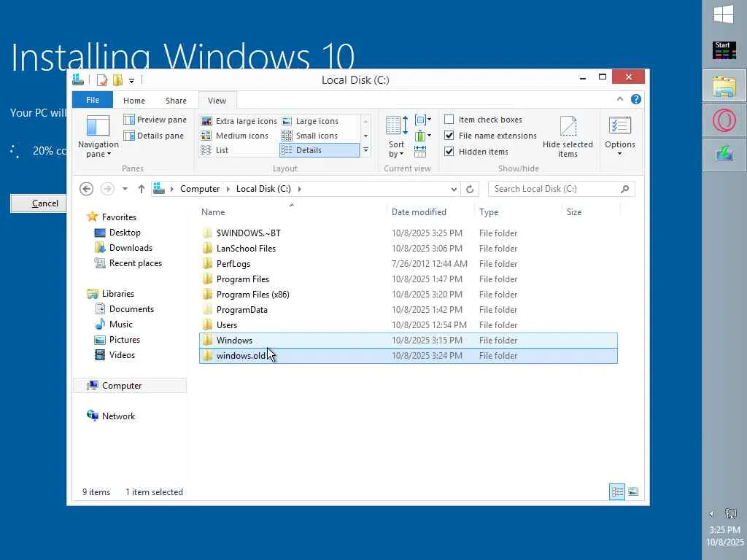Go back with the Back arrow

[86, 189]
